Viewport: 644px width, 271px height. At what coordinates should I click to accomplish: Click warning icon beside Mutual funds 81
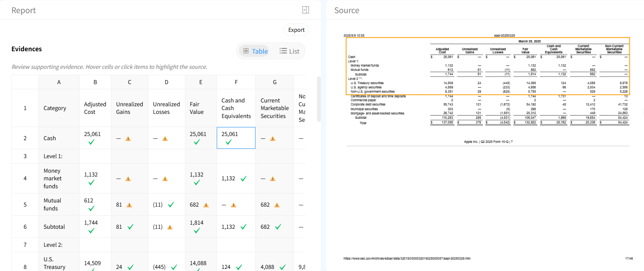pyautogui.click(x=129, y=205)
